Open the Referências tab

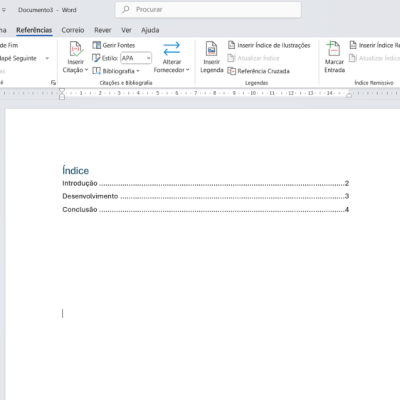(34, 30)
